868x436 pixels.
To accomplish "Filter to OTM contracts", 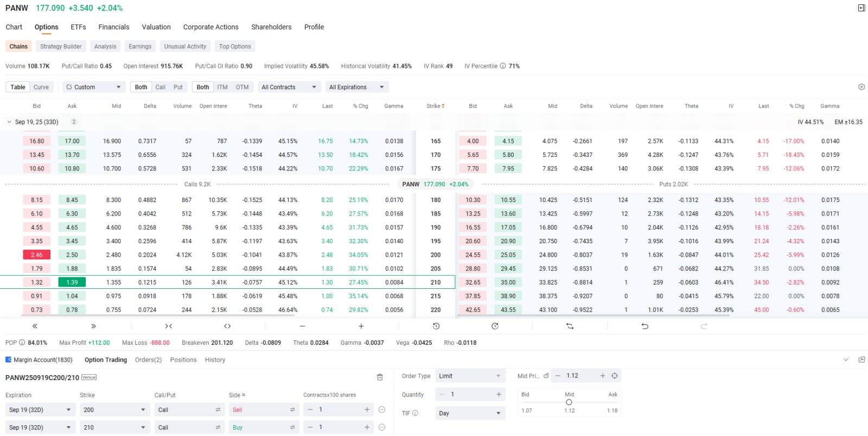I will click(242, 87).
